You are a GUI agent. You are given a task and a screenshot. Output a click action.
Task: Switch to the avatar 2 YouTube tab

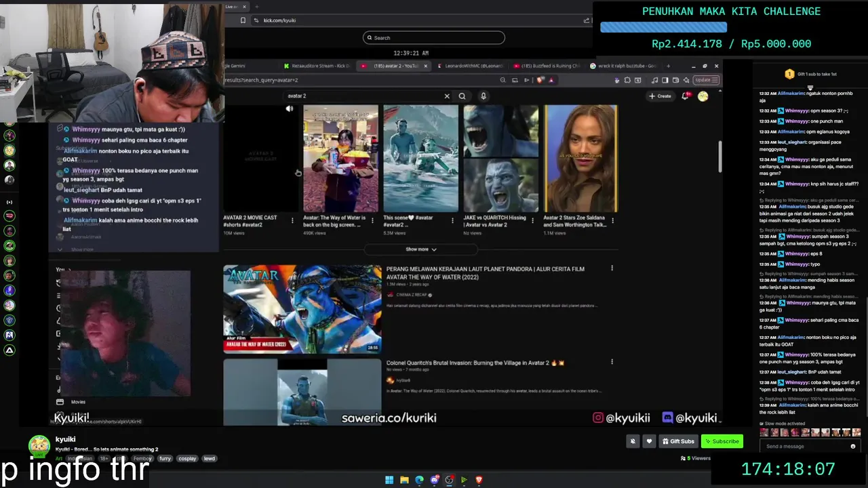tap(393, 66)
